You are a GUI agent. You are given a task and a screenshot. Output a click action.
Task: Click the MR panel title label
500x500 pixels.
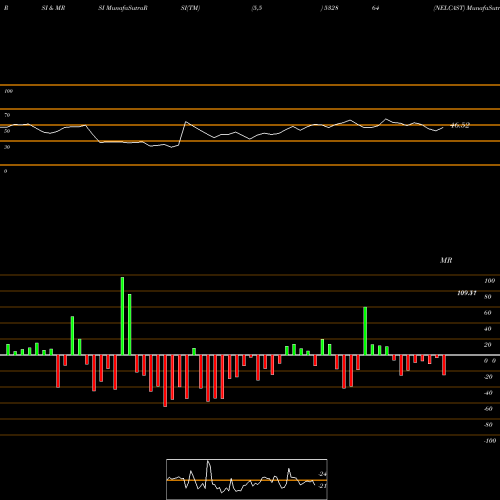click(446, 260)
